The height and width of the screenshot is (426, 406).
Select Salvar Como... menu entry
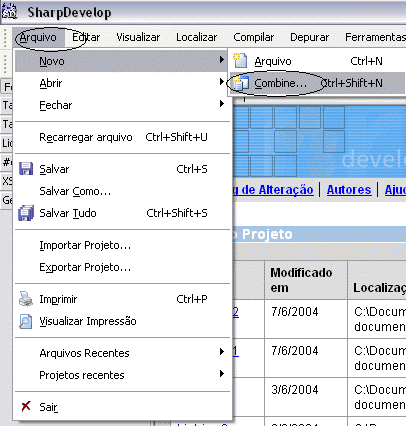(121, 191)
